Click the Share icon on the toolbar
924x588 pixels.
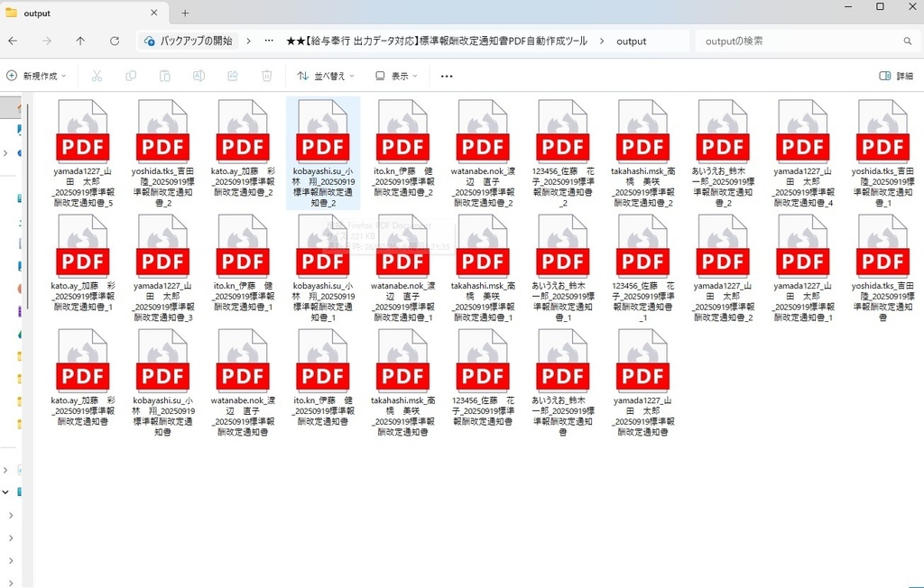(234, 76)
